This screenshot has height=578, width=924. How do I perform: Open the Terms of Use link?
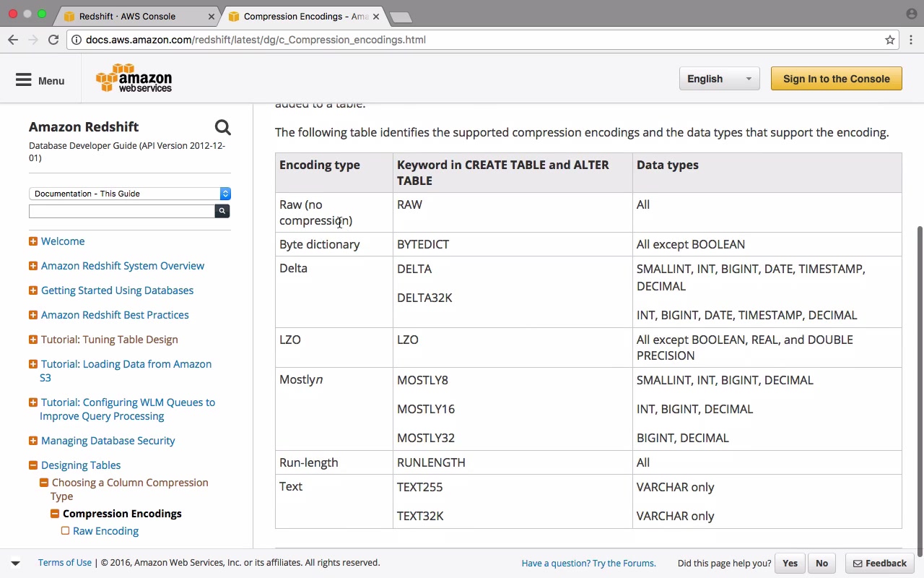(x=65, y=563)
